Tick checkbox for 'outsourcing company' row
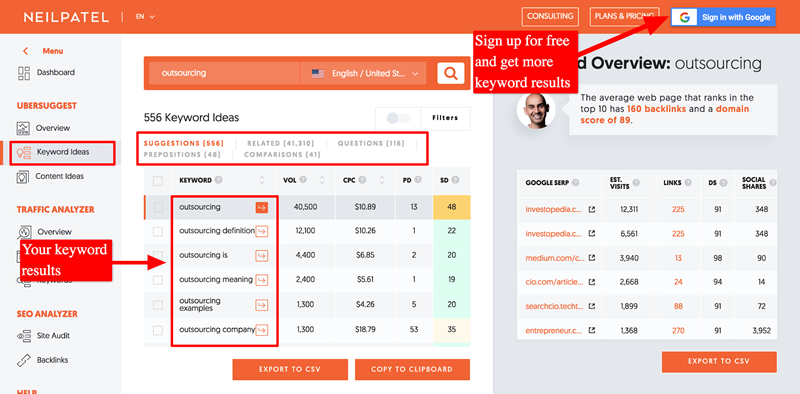The height and width of the screenshot is (394, 800). [158, 330]
